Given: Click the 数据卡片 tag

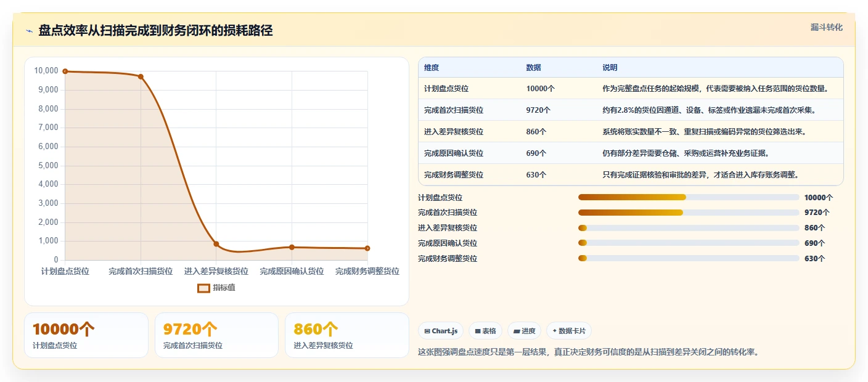Looking at the screenshot, I should click(568, 331).
